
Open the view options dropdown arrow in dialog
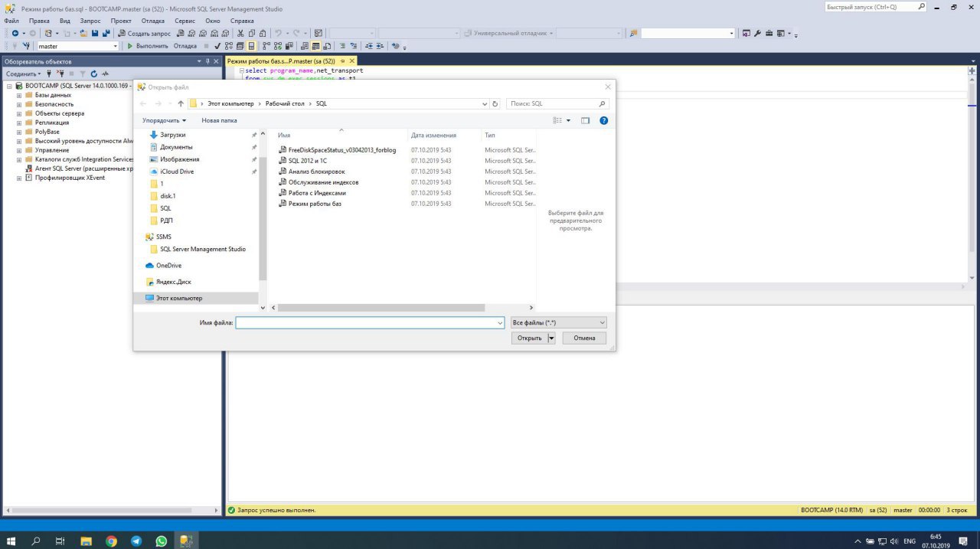(x=568, y=120)
